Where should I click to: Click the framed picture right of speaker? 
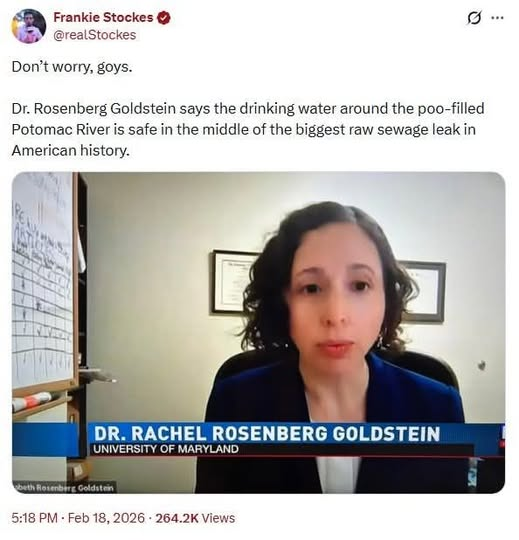pyautogui.click(x=423, y=291)
